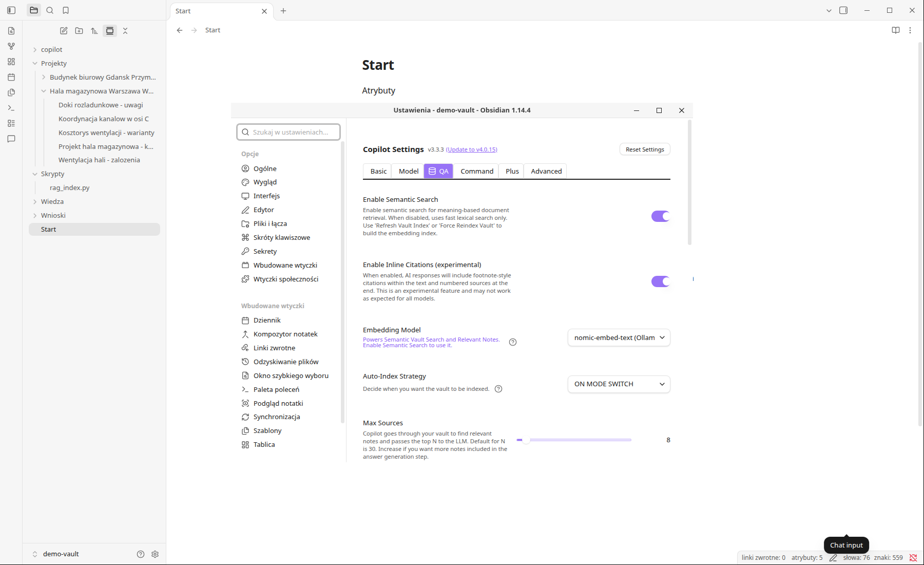
Task: Expand the Budynek biurowy Gdansk folder
Action: pyautogui.click(x=44, y=78)
